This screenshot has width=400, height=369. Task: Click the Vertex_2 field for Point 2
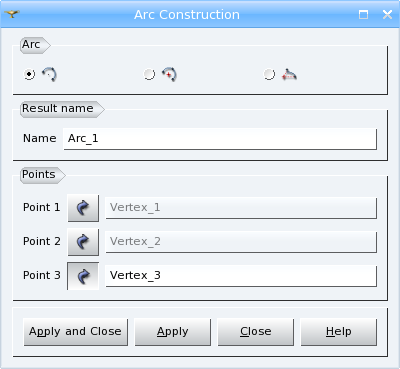click(241, 242)
